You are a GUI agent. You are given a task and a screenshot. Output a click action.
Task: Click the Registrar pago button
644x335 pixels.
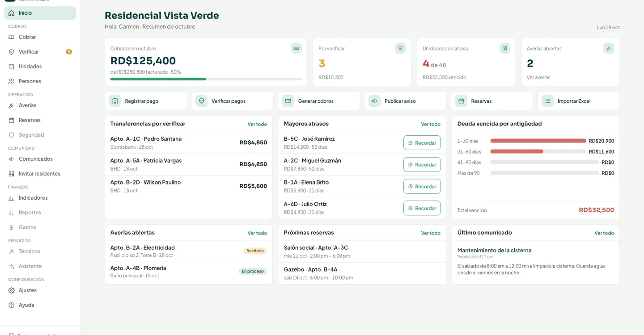[146, 101]
